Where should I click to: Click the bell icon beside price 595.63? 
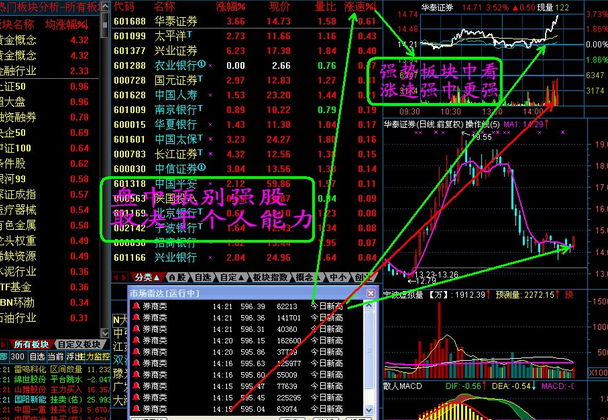coord(136,363)
